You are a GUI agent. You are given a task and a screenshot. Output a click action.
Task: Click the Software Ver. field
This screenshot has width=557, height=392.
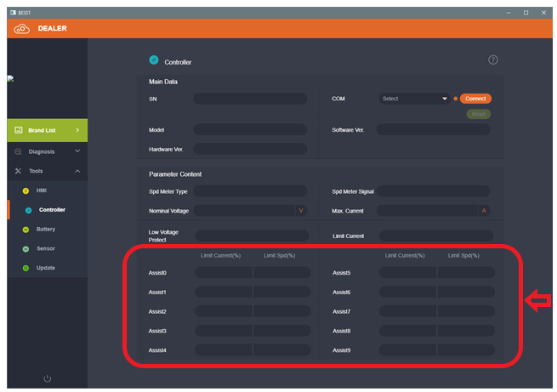433,129
